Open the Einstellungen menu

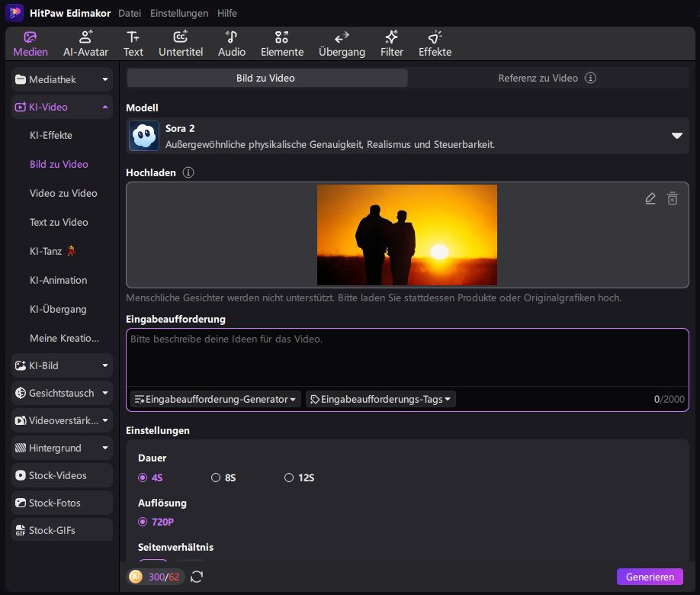179,14
